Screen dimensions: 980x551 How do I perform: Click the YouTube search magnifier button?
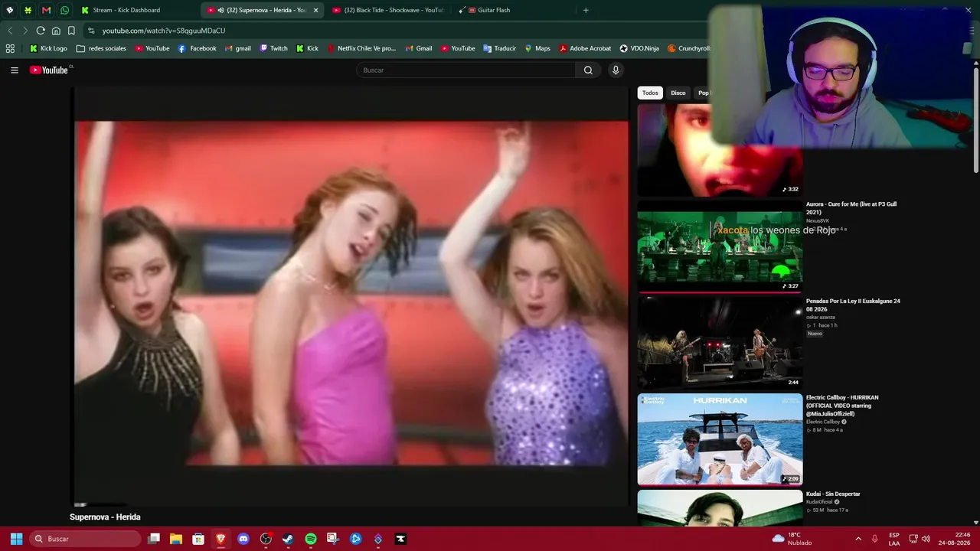pos(588,70)
